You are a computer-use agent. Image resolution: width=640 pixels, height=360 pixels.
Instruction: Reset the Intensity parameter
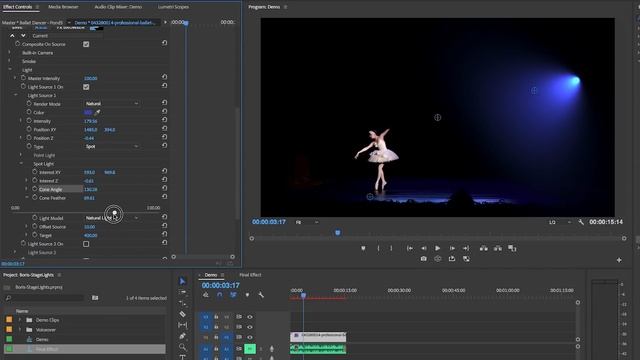pos(164,120)
